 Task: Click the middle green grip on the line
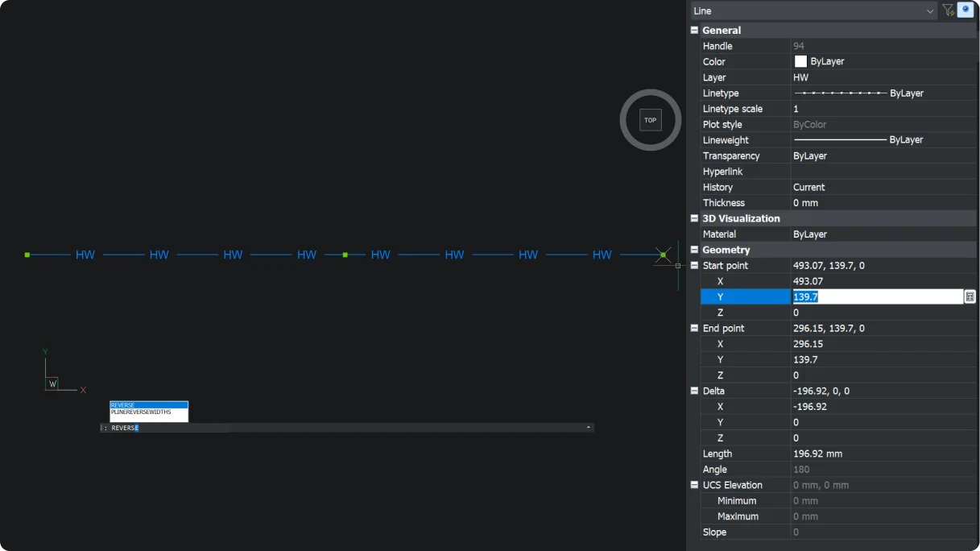click(x=345, y=255)
